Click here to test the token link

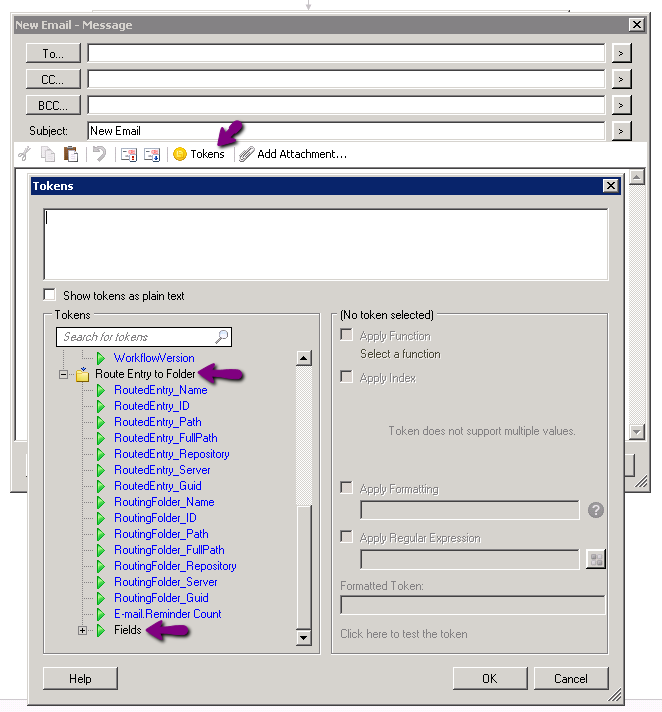404,634
